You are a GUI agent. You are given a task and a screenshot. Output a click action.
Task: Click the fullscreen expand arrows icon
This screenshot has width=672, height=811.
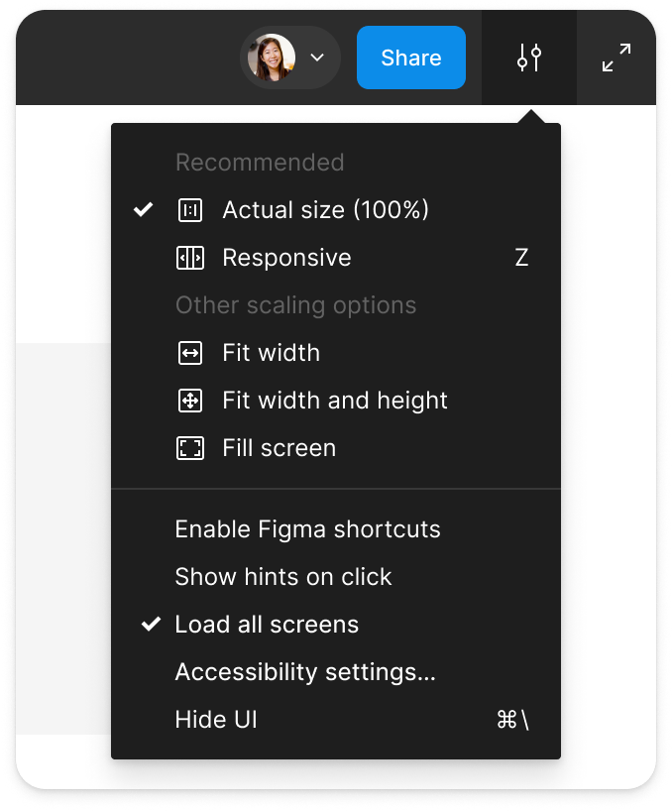point(615,58)
